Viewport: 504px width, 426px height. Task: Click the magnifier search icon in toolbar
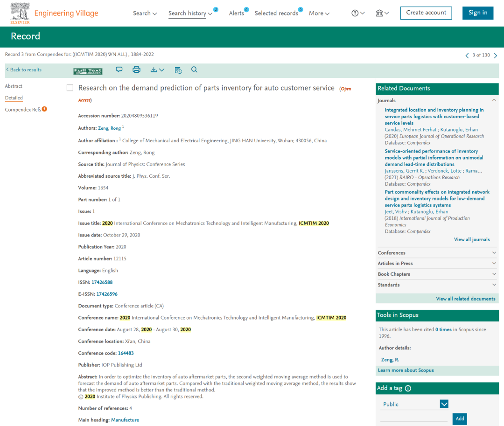tap(194, 70)
